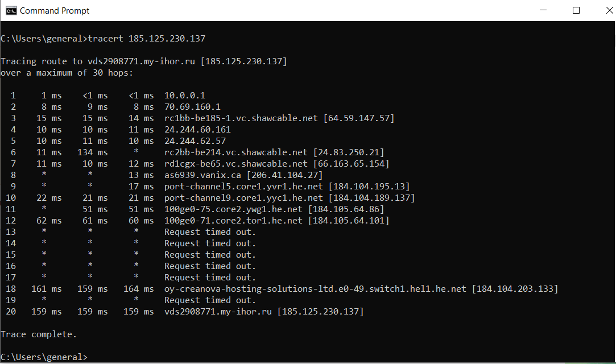Click the port-channel9.core1.yyc1.he.net hostname
This screenshot has width=616, height=364.
(x=243, y=198)
